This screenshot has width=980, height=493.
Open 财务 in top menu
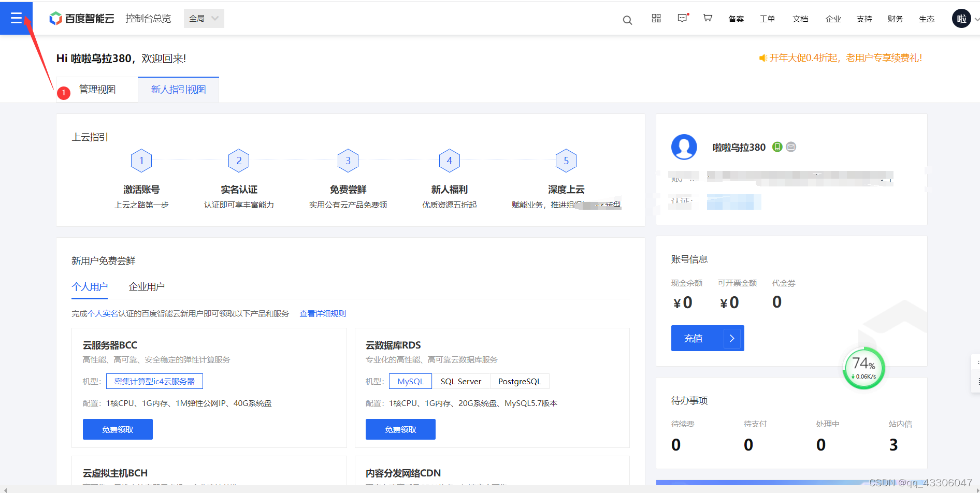[896, 19]
